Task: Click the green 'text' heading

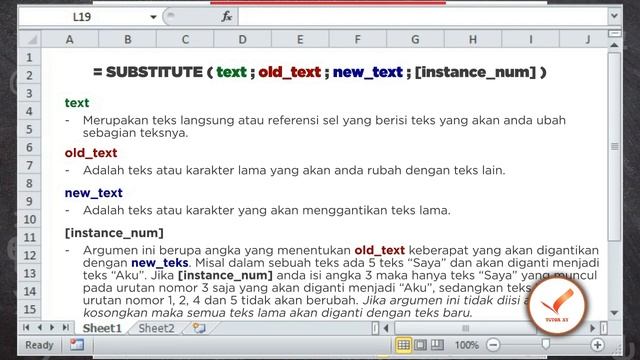Action: [77, 103]
